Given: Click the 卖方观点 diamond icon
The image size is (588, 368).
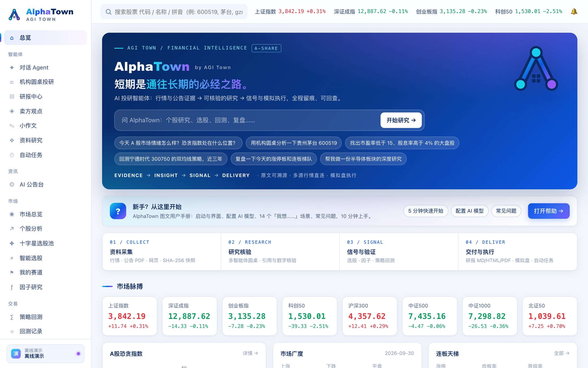Looking at the screenshot, I should [x=12, y=111].
